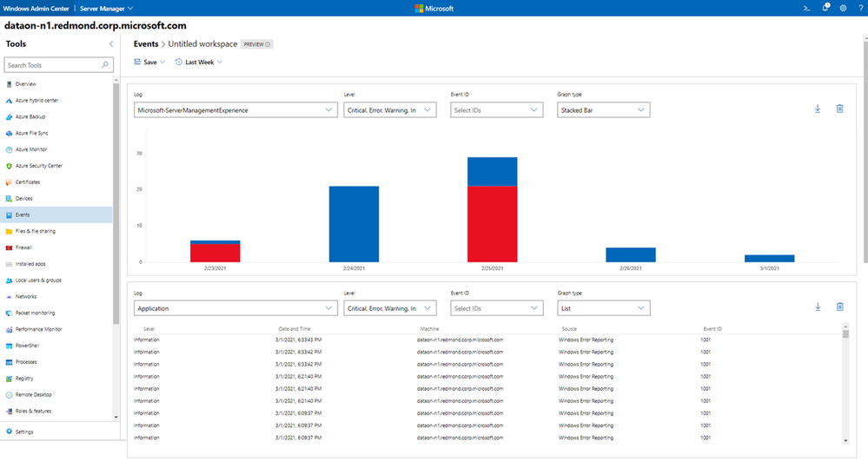Open notifications bell in header
This screenshot has height=462, width=868.
[x=825, y=8]
